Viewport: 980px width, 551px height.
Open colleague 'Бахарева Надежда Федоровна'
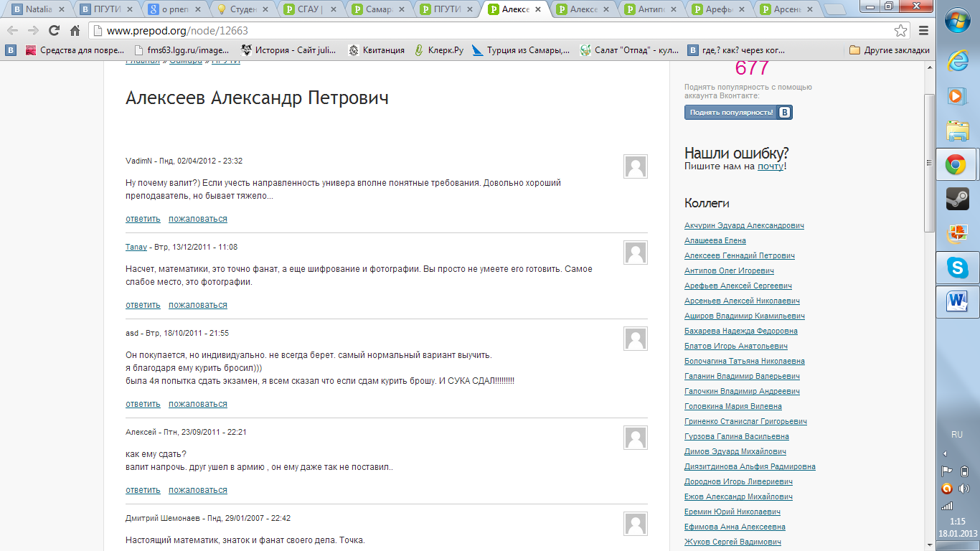[x=741, y=331]
